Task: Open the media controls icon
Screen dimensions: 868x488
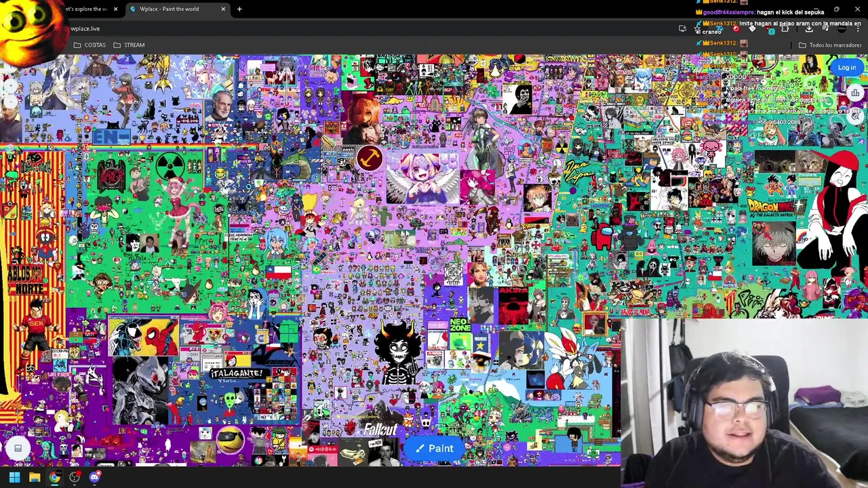Action: point(826,28)
